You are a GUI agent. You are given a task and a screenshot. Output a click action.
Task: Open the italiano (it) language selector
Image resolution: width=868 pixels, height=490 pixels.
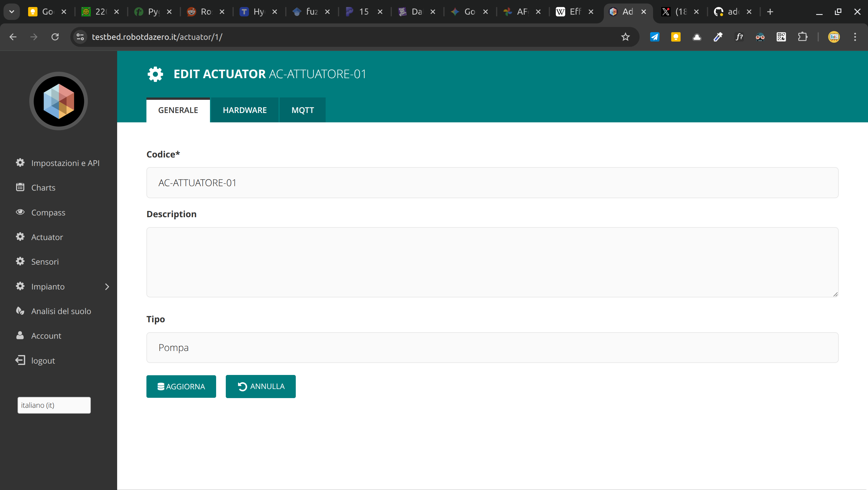click(54, 405)
